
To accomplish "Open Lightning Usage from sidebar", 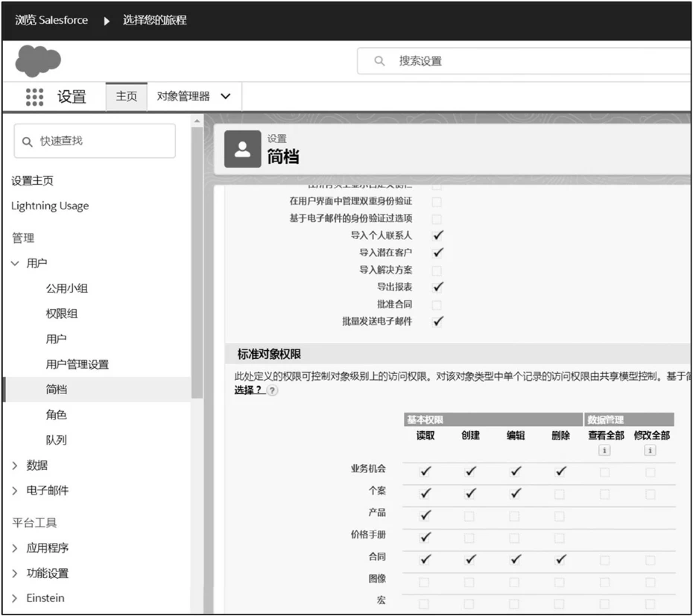I will pos(49,206).
